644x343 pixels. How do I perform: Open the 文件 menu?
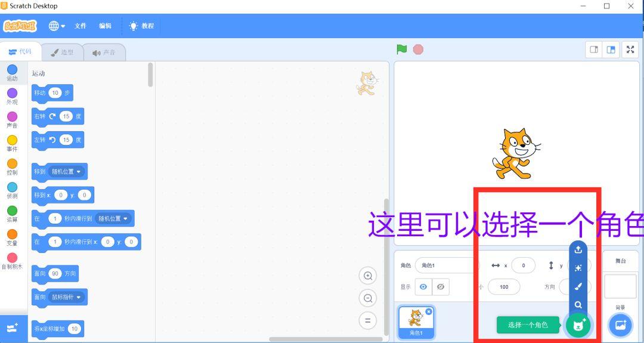coord(80,26)
